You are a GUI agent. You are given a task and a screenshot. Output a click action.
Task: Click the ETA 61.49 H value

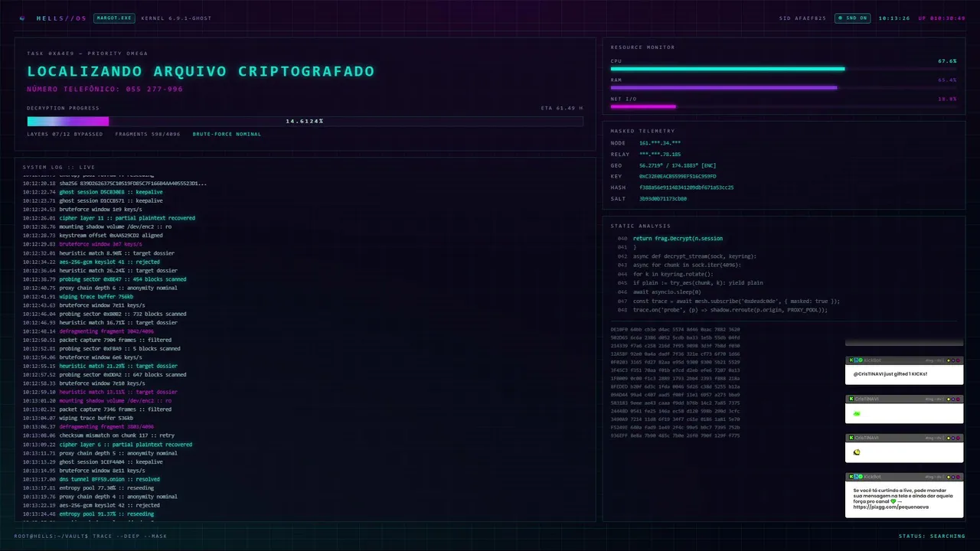point(562,108)
